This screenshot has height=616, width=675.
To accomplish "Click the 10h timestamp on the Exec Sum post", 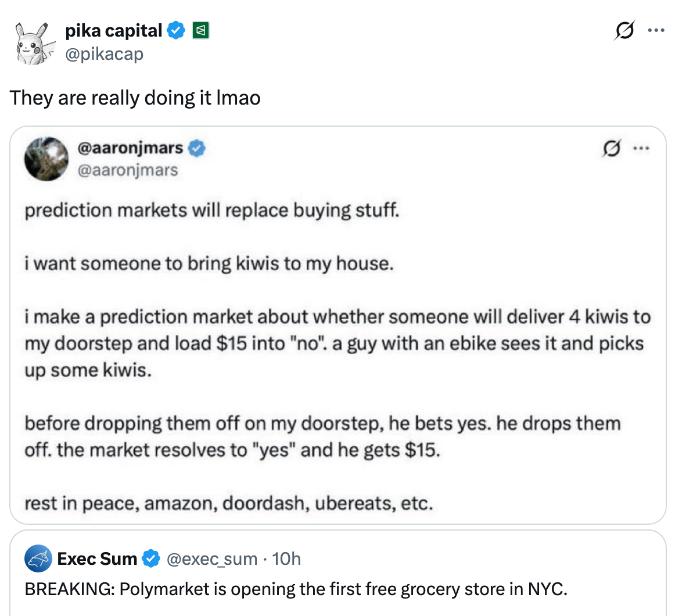I will tap(286, 559).
